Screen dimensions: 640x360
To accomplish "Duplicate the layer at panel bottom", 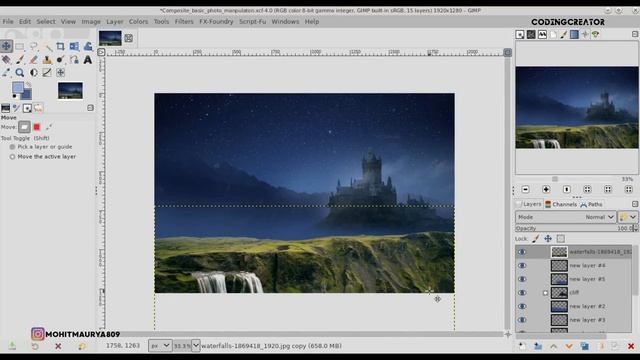I will pyautogui.click(x=584, y=346).
